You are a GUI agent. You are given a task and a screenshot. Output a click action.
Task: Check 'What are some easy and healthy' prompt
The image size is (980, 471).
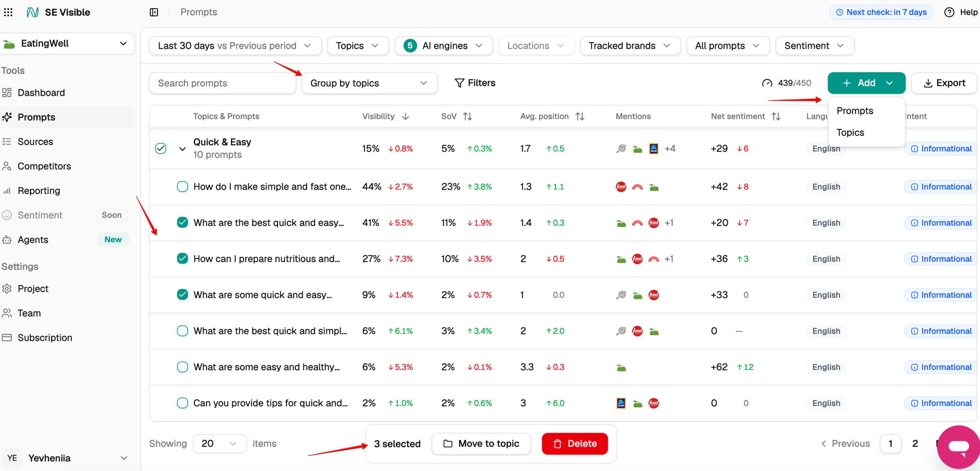pyautogui.click(x=183, y=367)
